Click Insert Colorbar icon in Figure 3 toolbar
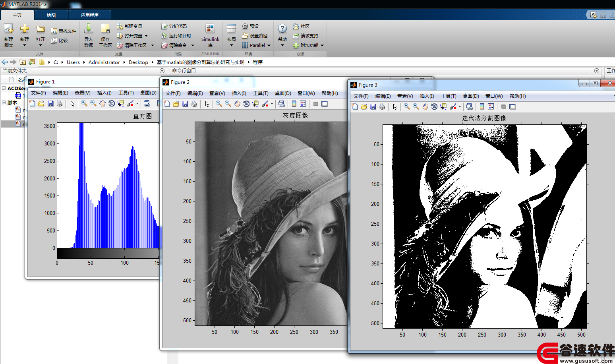The width and height of the screenshot is (615, 364). [x=482, y=106]
